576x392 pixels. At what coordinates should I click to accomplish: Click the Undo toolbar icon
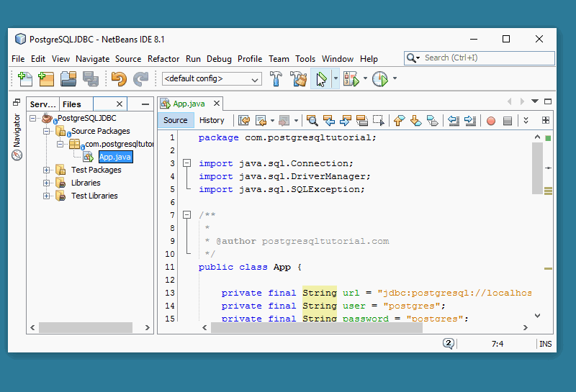[x=119, y=79]
